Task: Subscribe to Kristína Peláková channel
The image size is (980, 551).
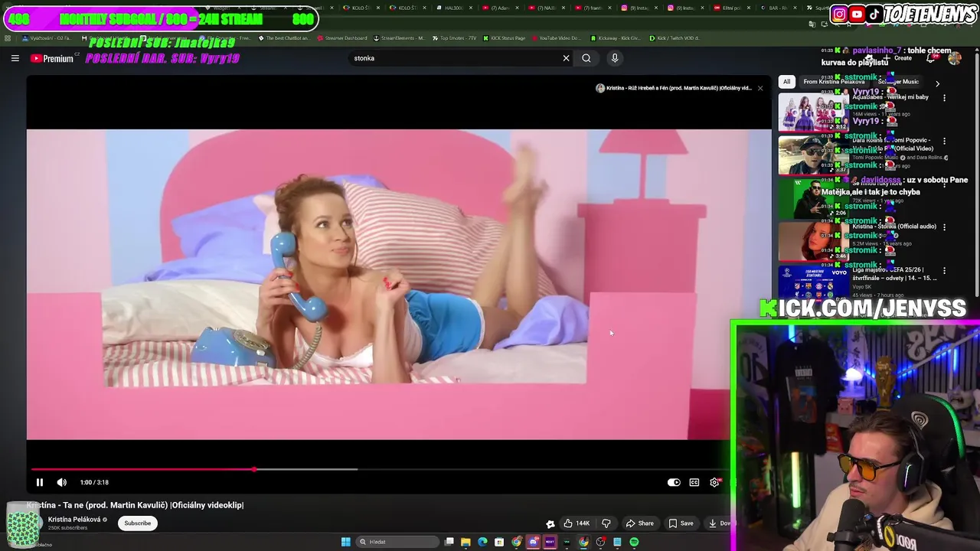Action: point(138,523)
